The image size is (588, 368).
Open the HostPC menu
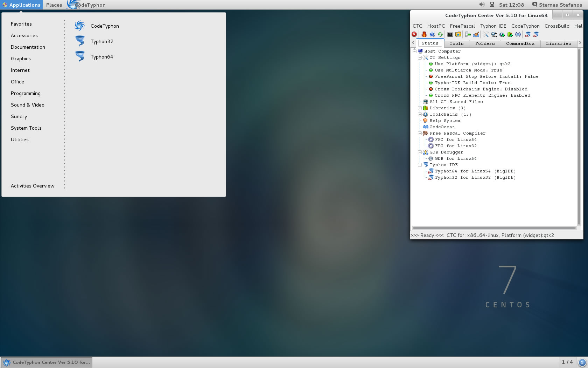[436, 26]
